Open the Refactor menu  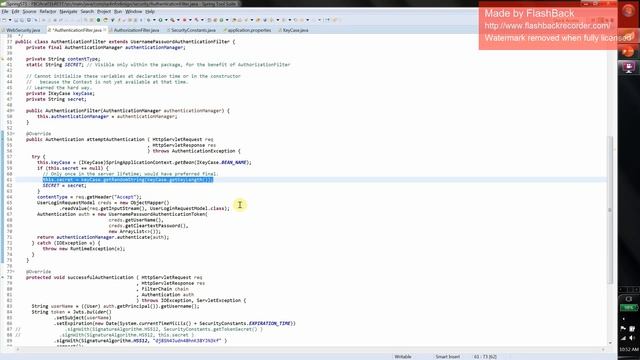tap(48, 11)
